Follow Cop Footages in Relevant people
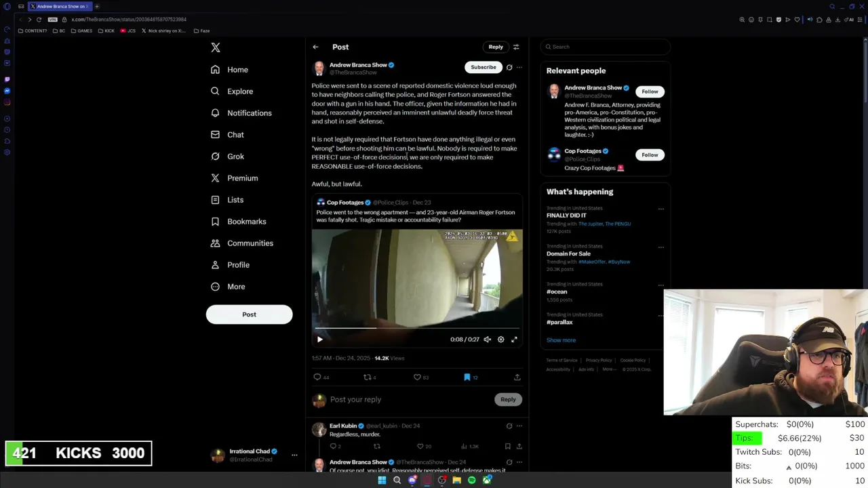The height and width of the screenshot is (488, 868). click(x=650, y=155)
